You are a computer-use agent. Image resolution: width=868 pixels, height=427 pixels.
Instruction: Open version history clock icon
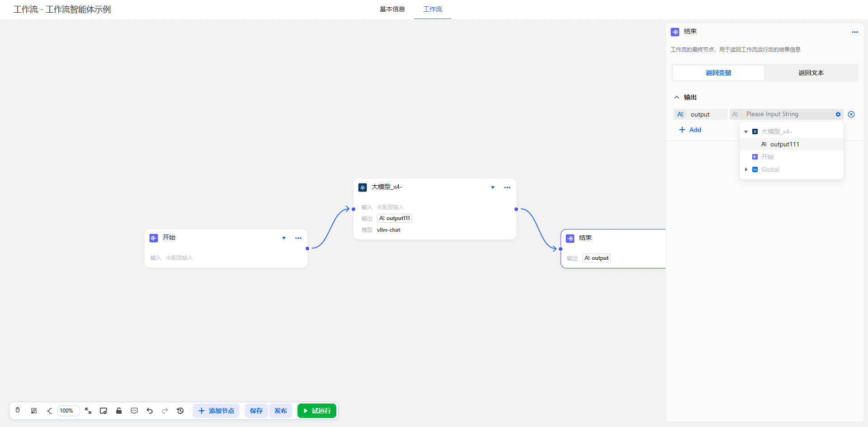pos(180,411)
